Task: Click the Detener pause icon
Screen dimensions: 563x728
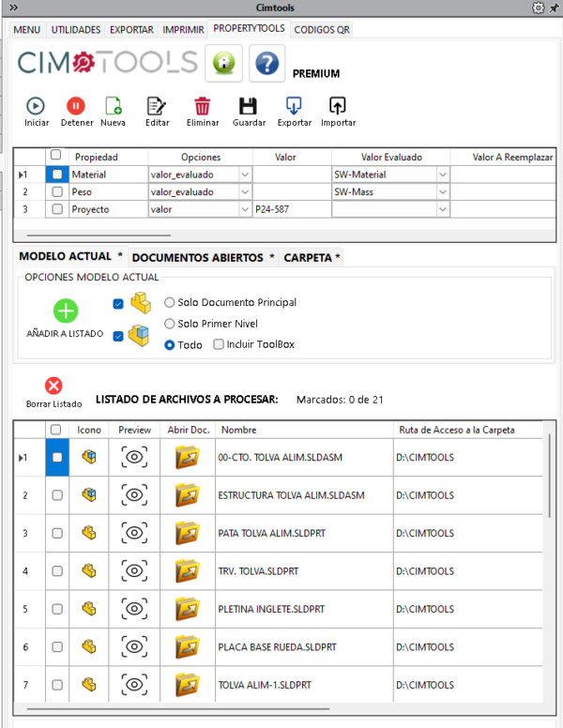Action: (x=76, y=106)
